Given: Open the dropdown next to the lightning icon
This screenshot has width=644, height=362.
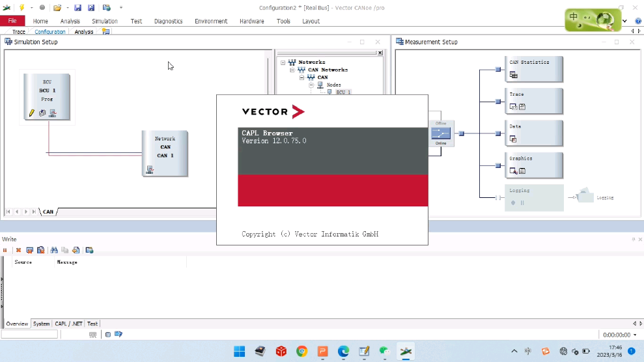Looking at the screenshot, I should (32, 7).
